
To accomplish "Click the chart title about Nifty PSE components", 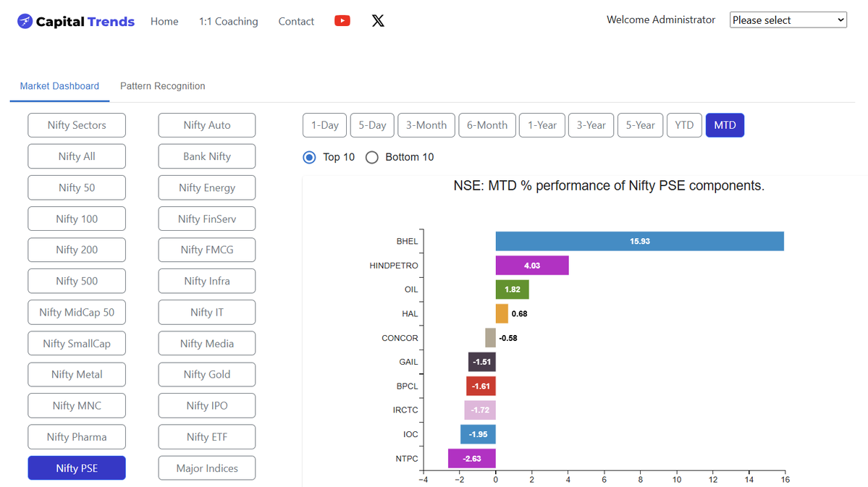I will coord(609,185).
